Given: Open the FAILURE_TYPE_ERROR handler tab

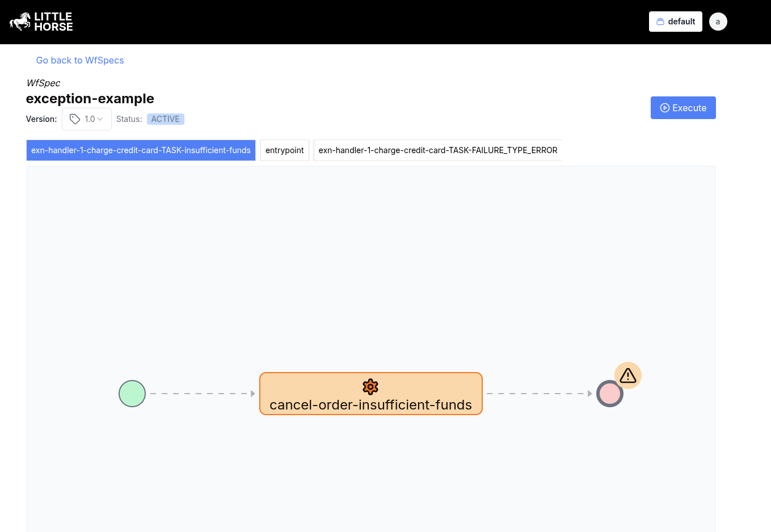Looking at the screenshot, I should (437, 150).
